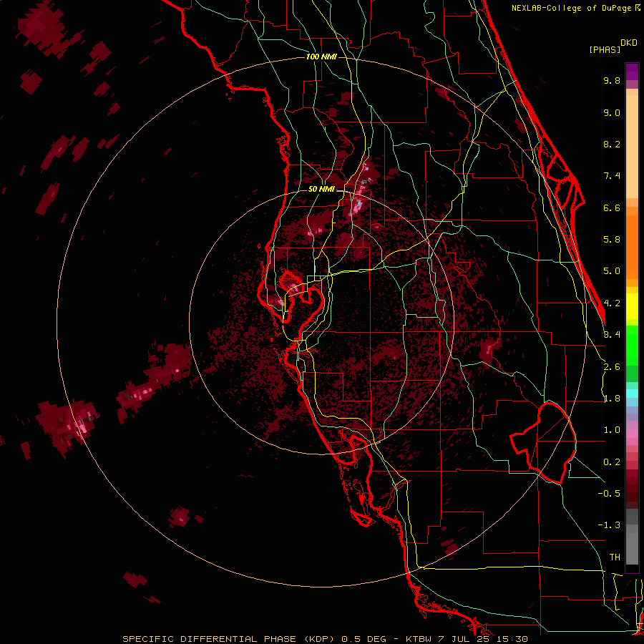Image resolution: width=644 pixels, height=644 pixels.
Task: Click the TH threshold label
Action: click(x=615, y=557)
